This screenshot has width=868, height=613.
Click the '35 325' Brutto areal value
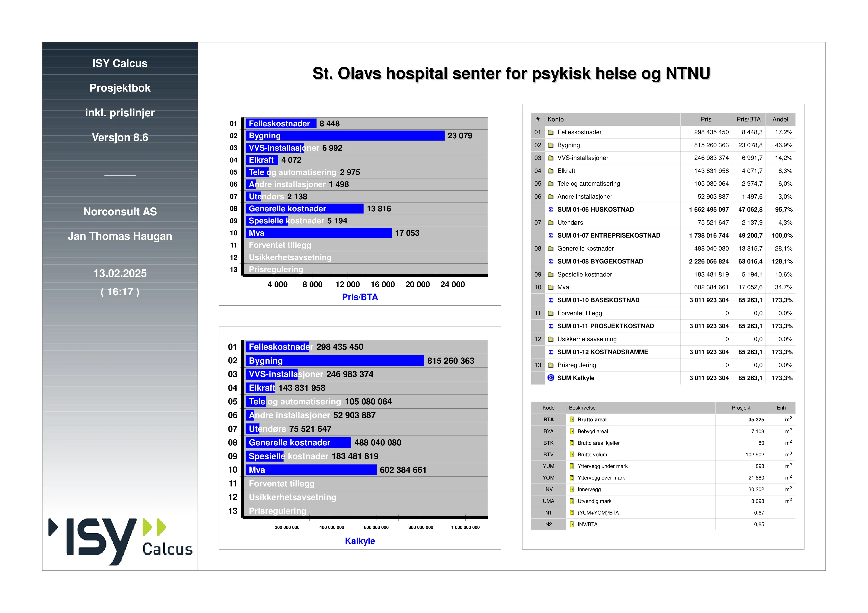pos(756,419)
